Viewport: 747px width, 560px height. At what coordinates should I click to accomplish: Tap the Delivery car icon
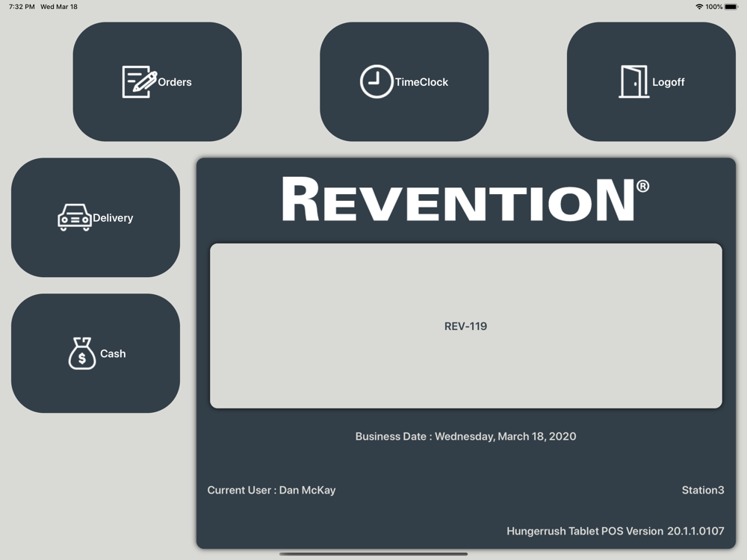74,218
